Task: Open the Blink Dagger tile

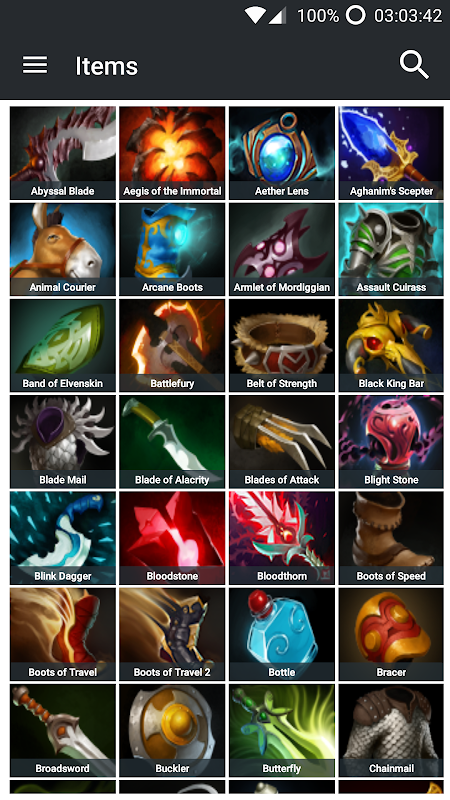Action: 63,538
